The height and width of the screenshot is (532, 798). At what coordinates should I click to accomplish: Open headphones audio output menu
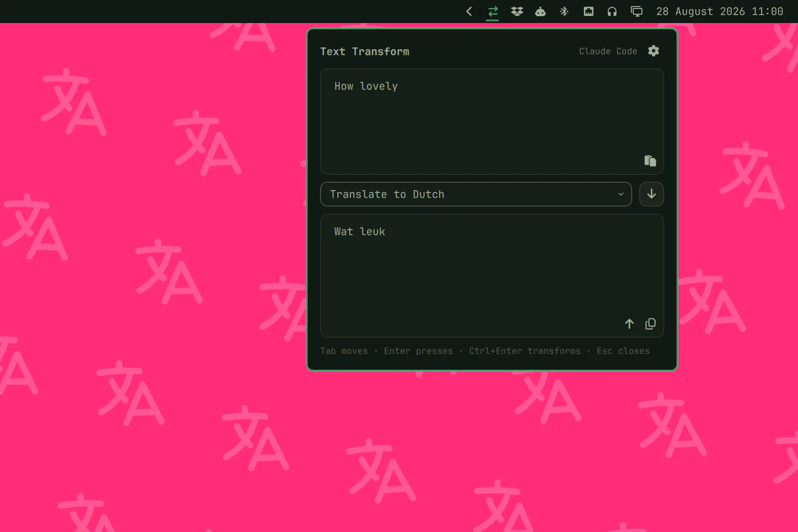[612, 11]
